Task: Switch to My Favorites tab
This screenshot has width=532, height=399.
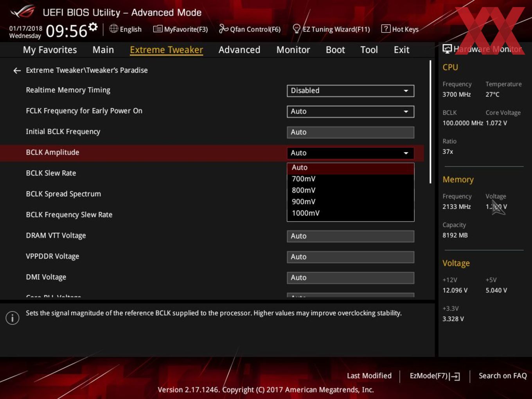Action: point(50,50)
